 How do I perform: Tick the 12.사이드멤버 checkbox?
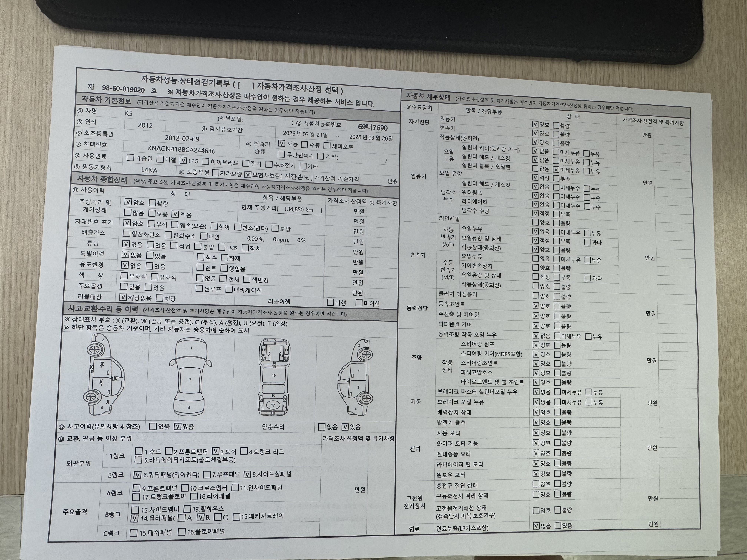[135, 510]
